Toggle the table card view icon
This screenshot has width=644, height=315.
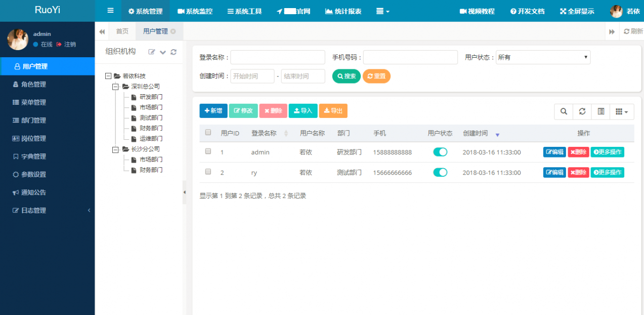pyautogui.click(x=601, y=111)
